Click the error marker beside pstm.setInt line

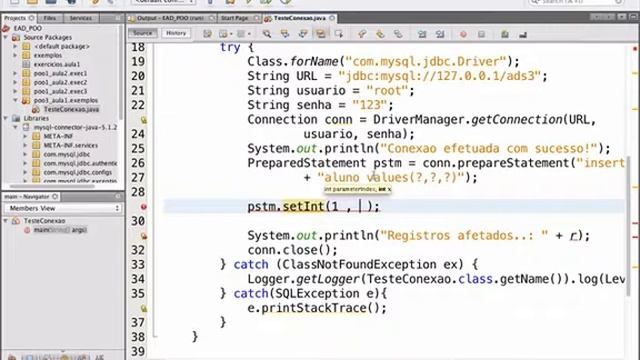point(144,207)
